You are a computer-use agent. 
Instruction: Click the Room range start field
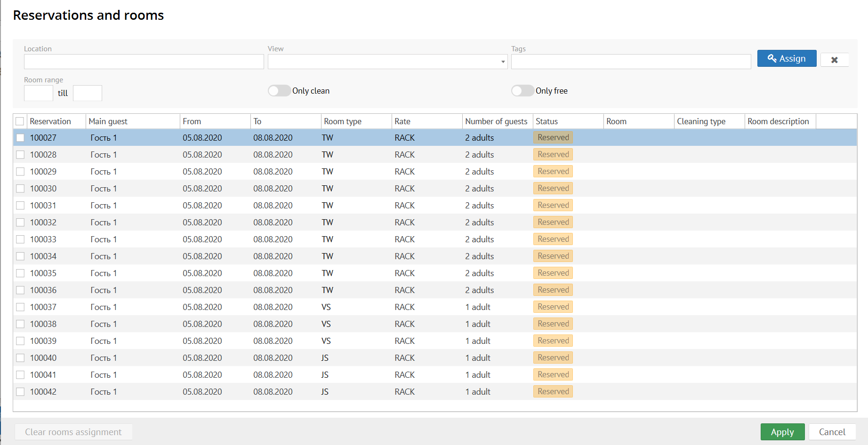(39, 93)
